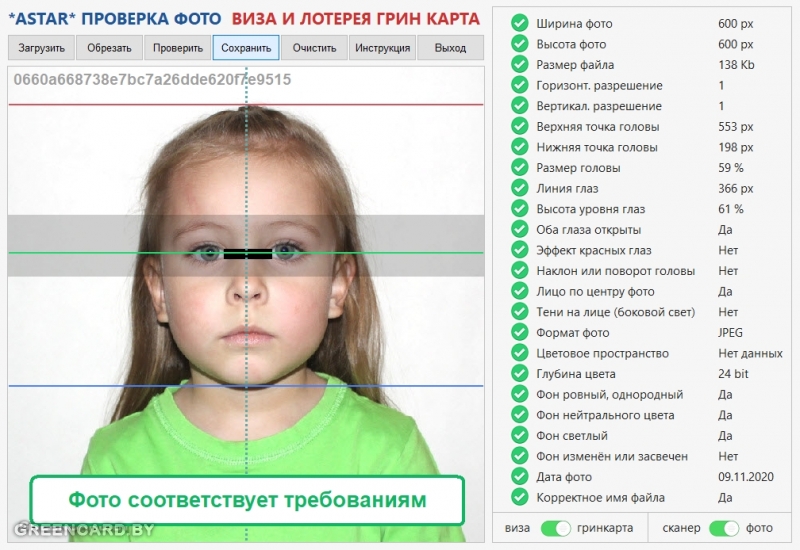Click the check icon beside Фон изменён или засвечен
800x550 pixels.
point(519,456)
